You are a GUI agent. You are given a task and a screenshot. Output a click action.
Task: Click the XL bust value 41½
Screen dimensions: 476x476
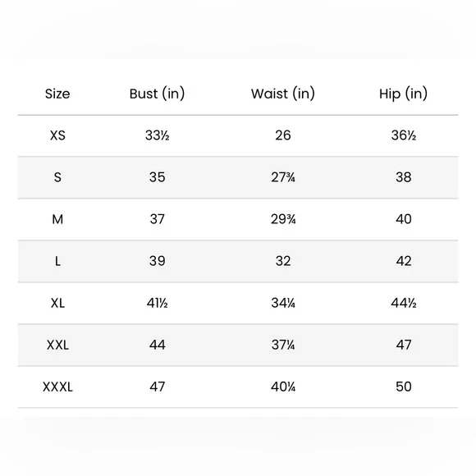(x=158, y=303)
